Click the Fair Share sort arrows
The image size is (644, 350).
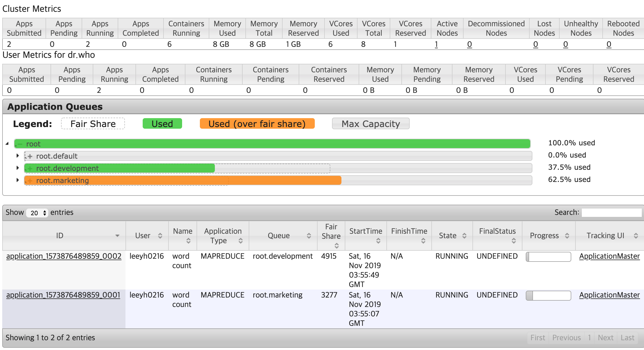point(336,245)
